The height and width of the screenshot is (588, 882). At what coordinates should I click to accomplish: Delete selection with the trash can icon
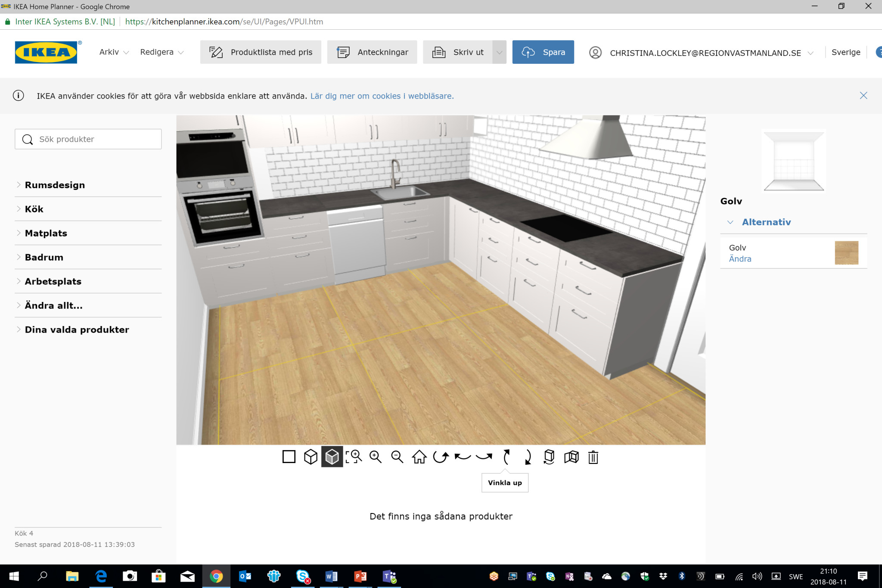point(593,457)
